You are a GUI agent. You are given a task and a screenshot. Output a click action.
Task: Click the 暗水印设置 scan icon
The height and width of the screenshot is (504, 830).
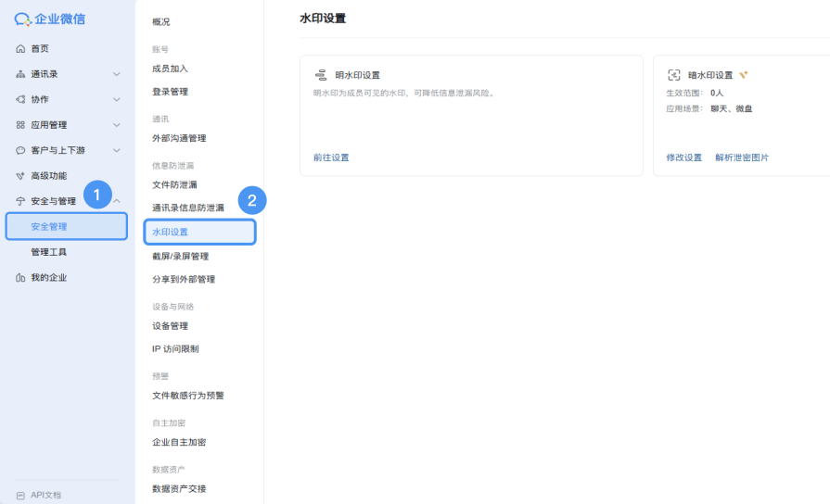tap(674, 75)
